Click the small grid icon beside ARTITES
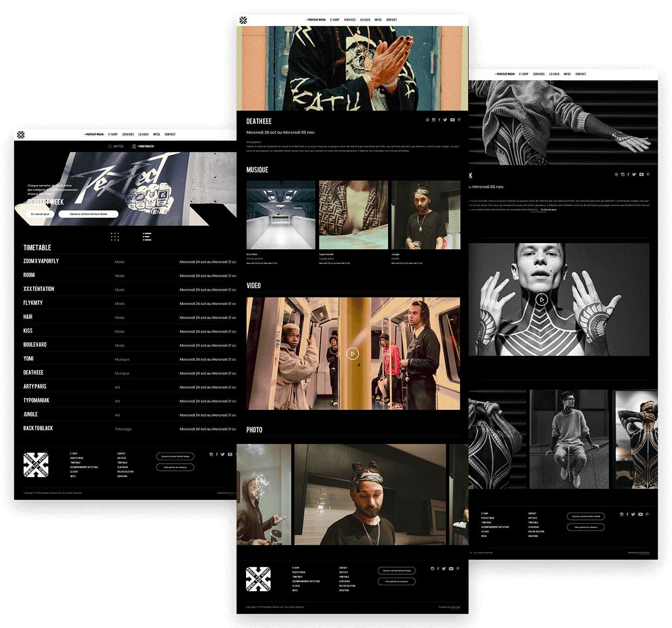Screen dimensions: 672x628 click(x=110, y=146)
